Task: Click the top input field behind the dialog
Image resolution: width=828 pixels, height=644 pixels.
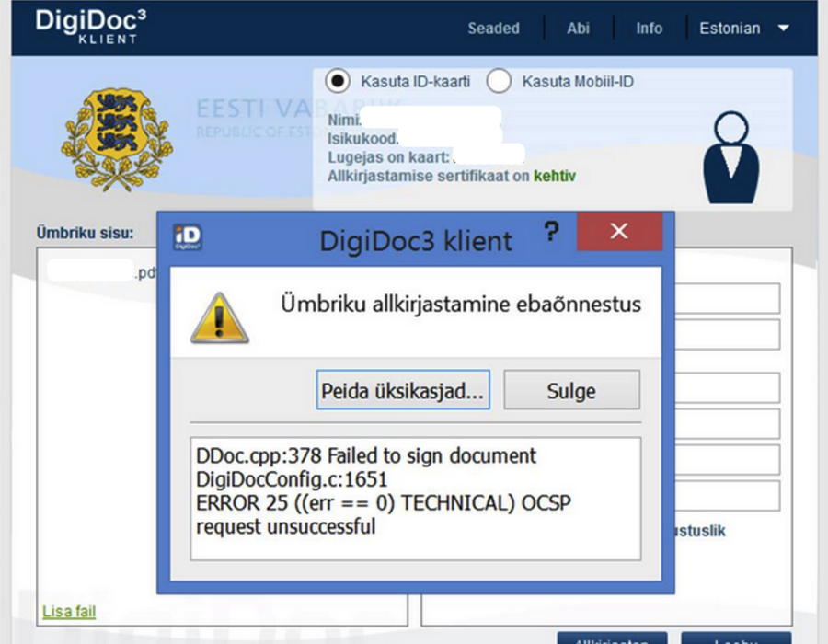Action: (x=727, y=298)
